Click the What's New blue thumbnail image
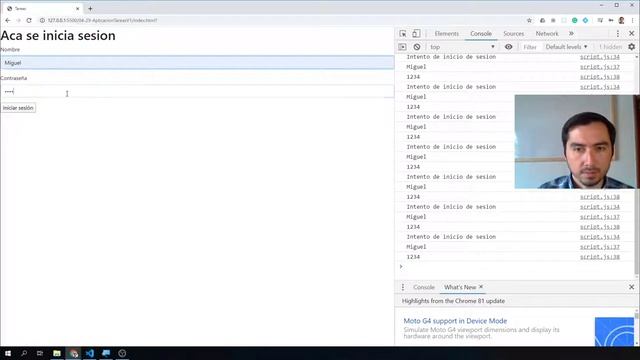Viewport: 640px width, 360px height. coord(614,331)
